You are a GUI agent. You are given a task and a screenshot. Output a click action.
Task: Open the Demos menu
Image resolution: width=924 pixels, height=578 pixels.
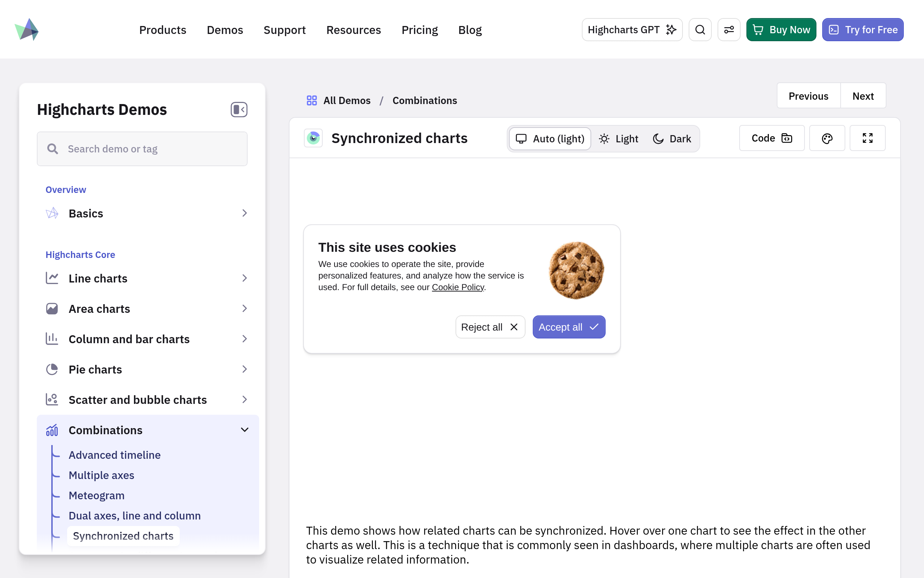pyautogui.click(x=225, y=30)
